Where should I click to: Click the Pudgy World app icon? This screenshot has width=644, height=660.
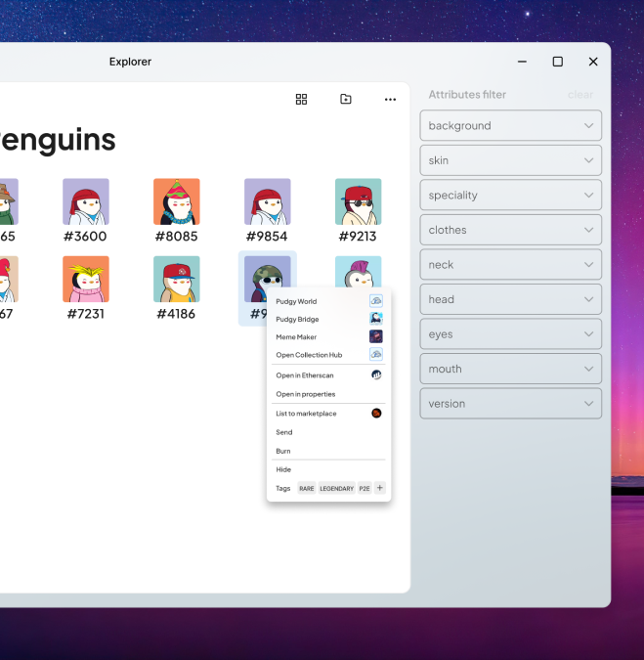[x=376, y=301]
